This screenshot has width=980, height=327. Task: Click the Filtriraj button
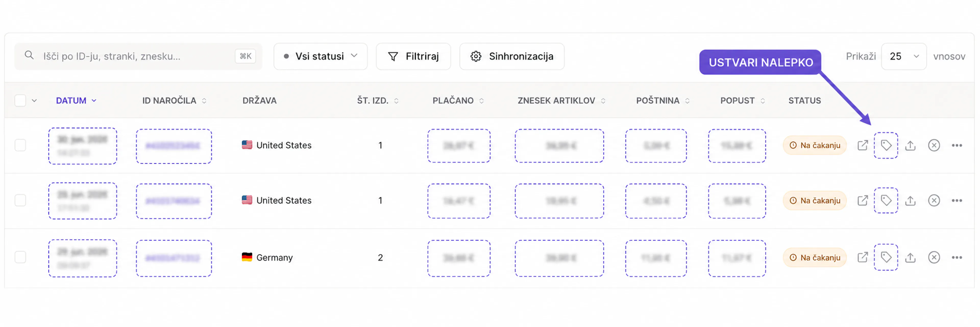point(413,56)
